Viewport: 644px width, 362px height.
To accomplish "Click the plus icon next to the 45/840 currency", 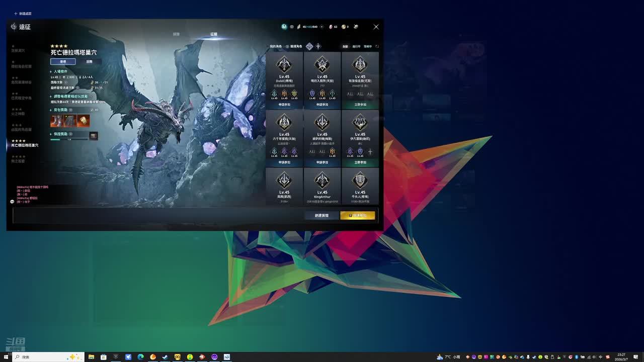I will (322, 27).
